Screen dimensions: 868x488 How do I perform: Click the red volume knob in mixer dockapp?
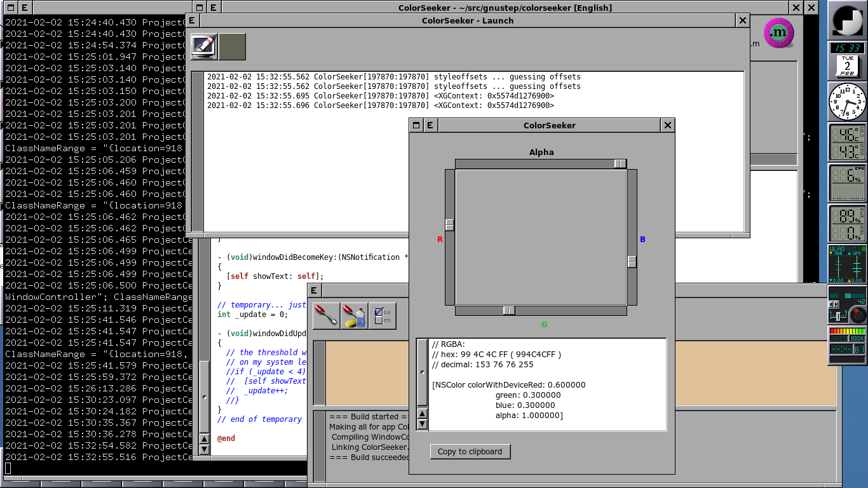point(857,315)
